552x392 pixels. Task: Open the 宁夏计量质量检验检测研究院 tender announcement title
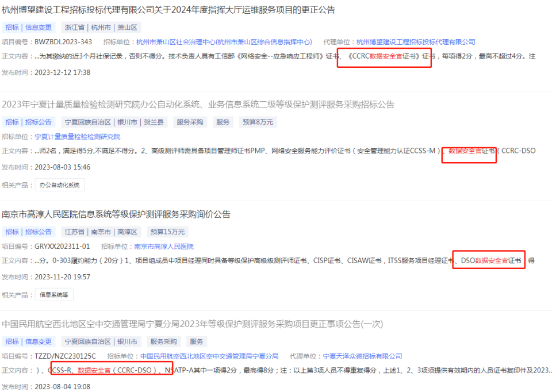[x=198, y=104]
